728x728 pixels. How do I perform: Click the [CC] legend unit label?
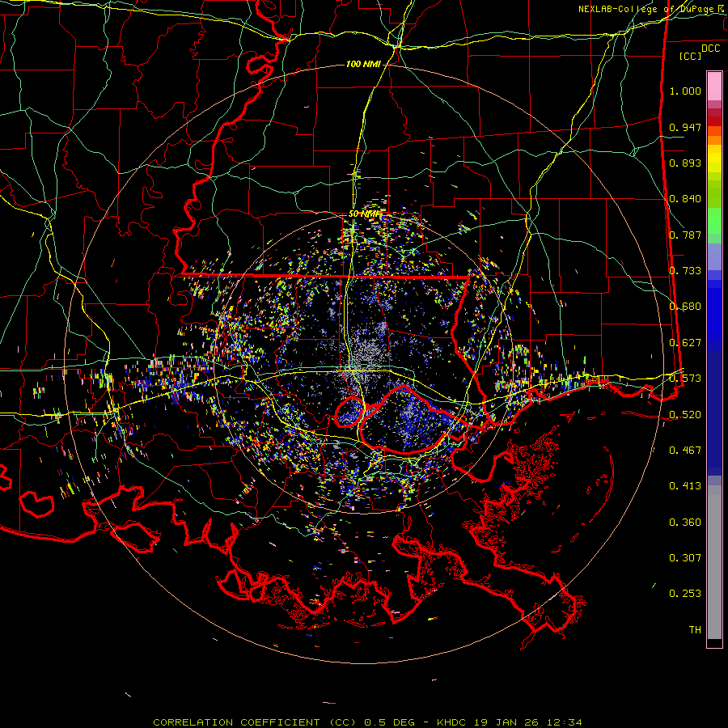690,56
